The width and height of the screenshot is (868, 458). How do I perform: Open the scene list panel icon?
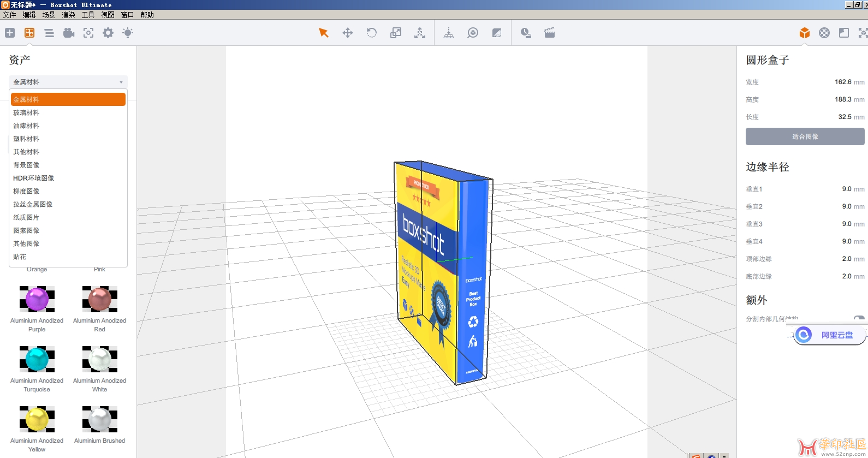[x=49, y=33]
